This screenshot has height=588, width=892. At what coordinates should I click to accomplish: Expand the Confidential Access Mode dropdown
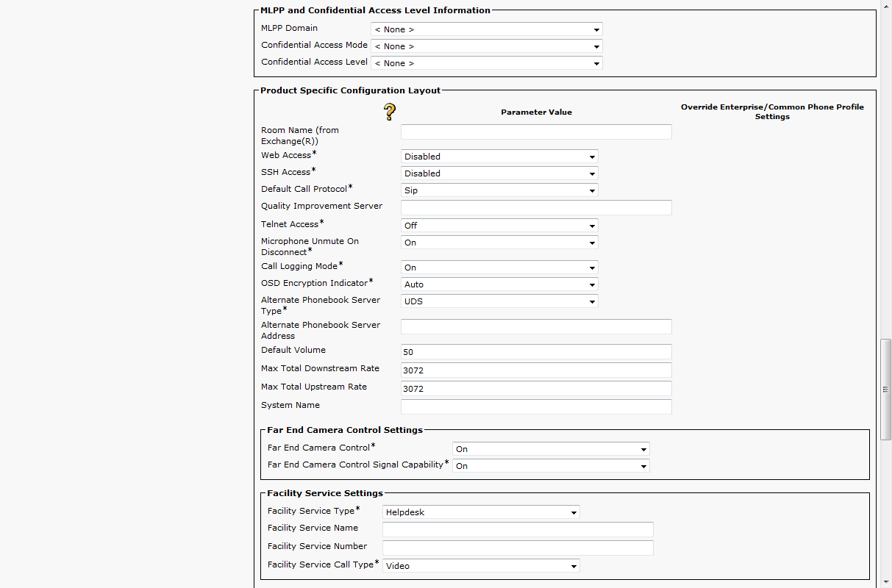click(x=486, y=46)
